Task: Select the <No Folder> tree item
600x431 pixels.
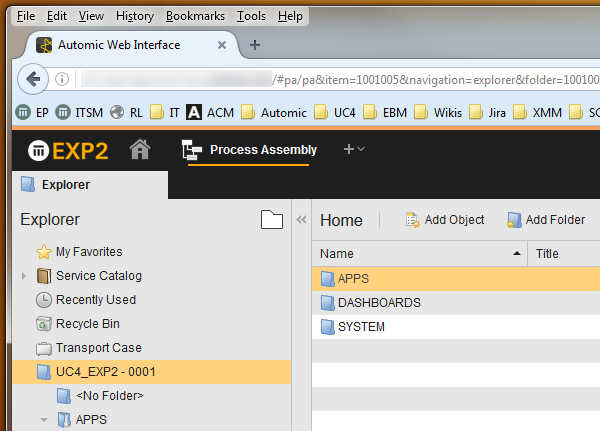Action: tap(100, 396)
